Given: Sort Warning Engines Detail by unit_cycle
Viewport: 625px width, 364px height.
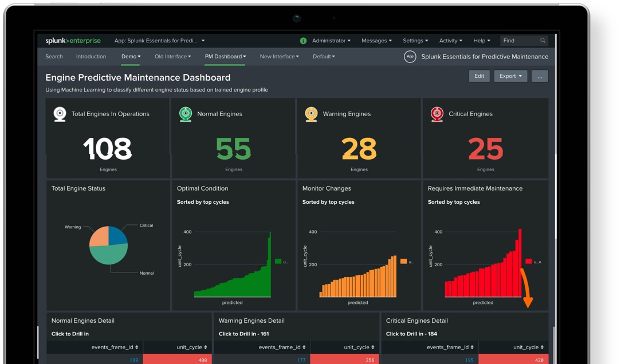Looking at the screenshot, I should tap(359, 347).
